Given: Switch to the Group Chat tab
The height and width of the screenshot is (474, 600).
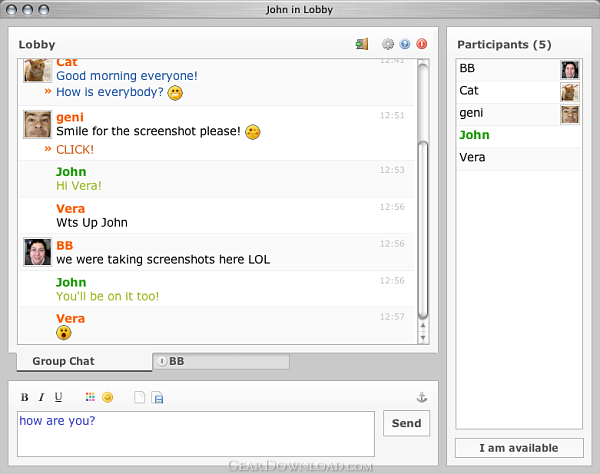Looking at the screenshot, I should [x=84, y=362].
